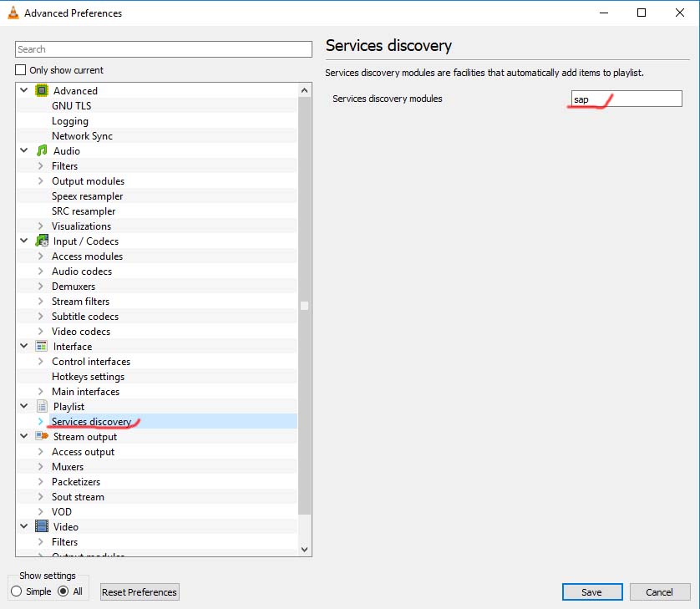Image resolution: width=700 pixels, height=609 pixels.
Task: Expand the Stream filters node
Action: coord(41,302)
